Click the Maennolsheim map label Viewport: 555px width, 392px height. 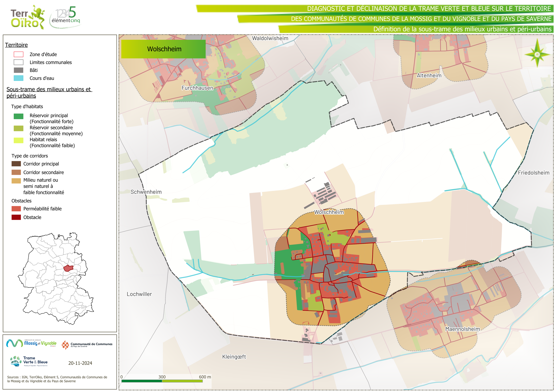[462, 329]
